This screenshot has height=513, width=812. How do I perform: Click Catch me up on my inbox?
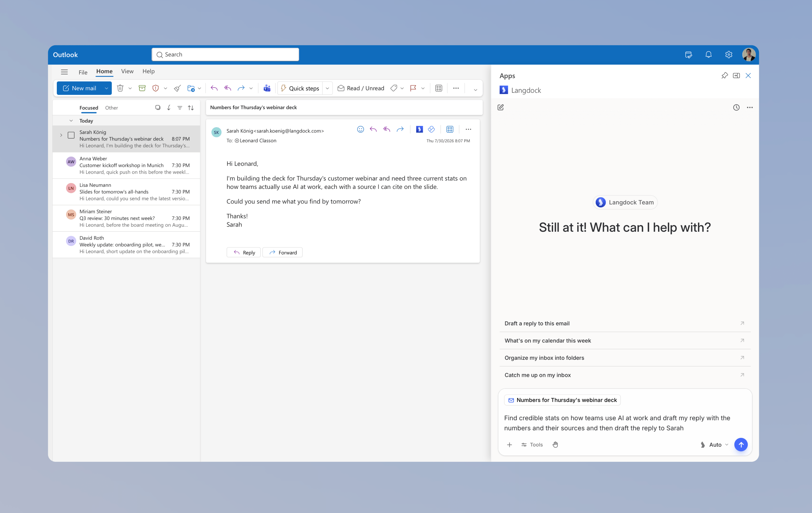[x=625, y=375]
